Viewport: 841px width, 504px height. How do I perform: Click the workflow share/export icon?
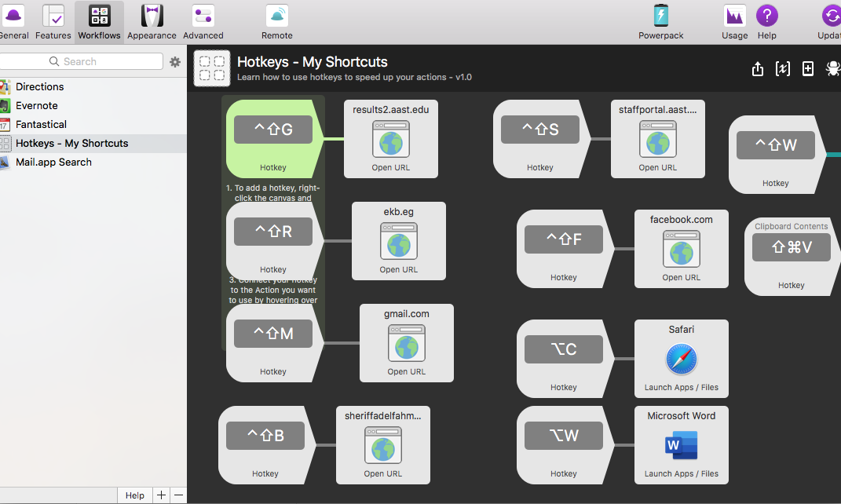tap(758, 69)
